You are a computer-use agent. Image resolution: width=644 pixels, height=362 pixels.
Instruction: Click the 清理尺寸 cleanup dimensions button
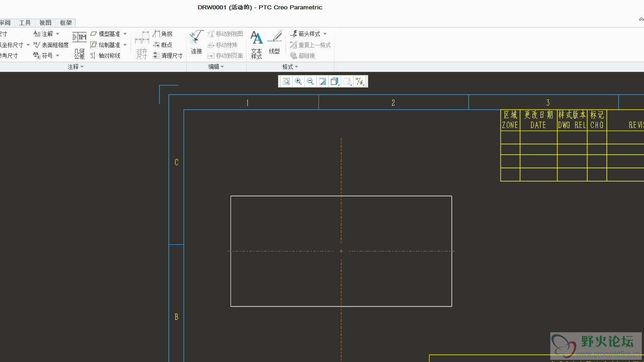tap(168, 56)
